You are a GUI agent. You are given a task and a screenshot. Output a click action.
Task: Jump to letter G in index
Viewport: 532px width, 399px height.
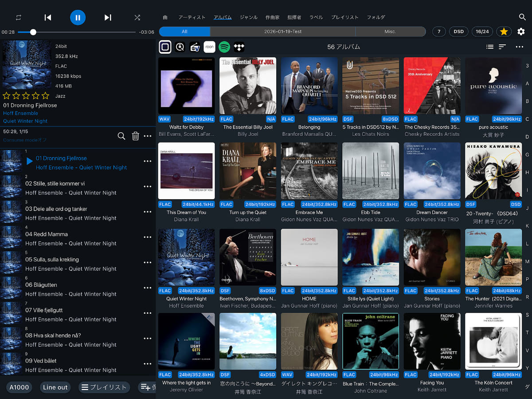tap(527, 154)
